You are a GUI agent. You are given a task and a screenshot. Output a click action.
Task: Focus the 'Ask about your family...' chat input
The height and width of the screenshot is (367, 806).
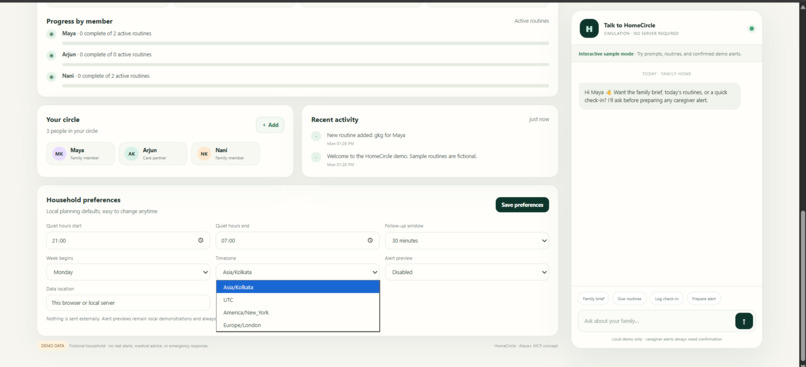click(656, 321)
